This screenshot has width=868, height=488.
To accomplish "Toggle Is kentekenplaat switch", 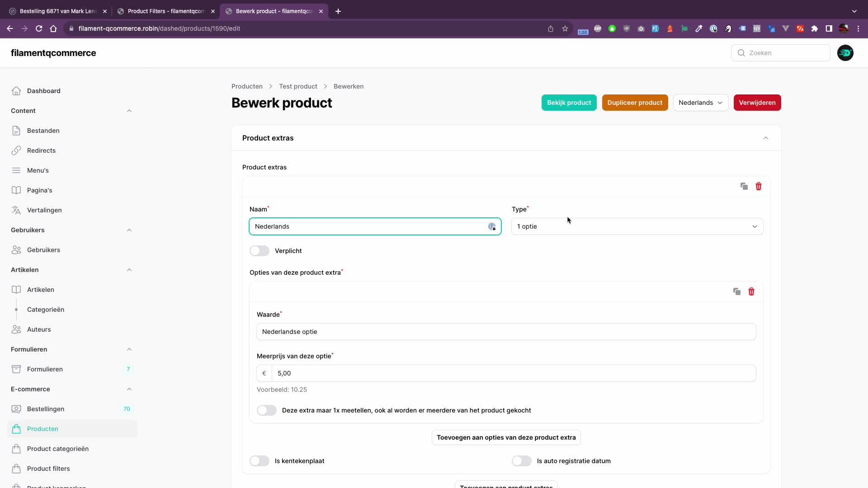I will tap(259, 461).
